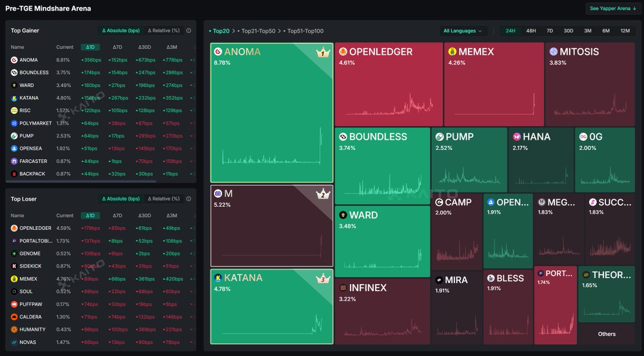Open the Top Gainer info icon

coord(188,31)
